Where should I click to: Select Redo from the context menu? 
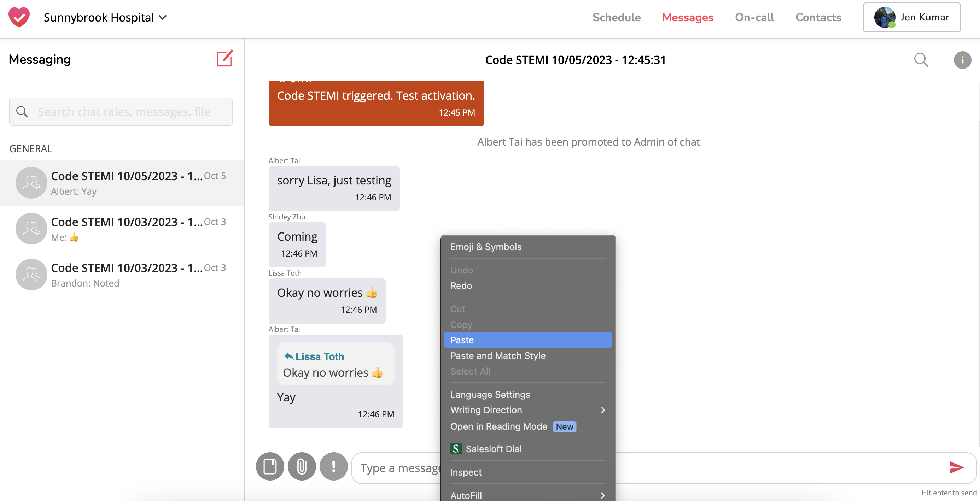(x=528, y=285)
